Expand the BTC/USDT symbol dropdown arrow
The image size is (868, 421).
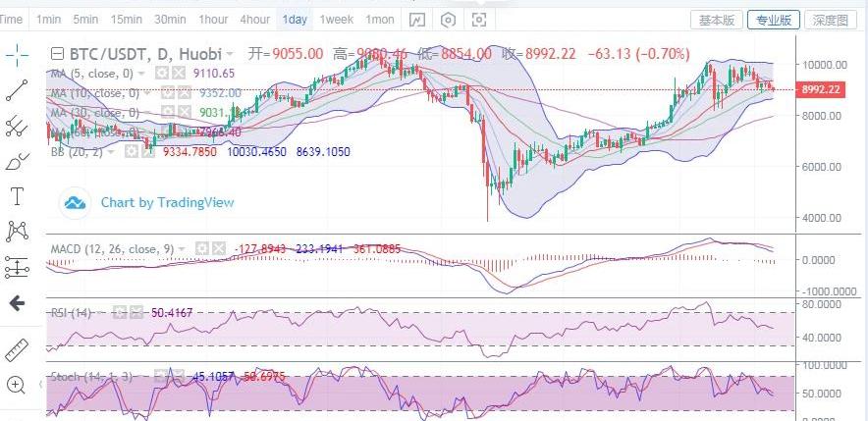coord(230,55)
